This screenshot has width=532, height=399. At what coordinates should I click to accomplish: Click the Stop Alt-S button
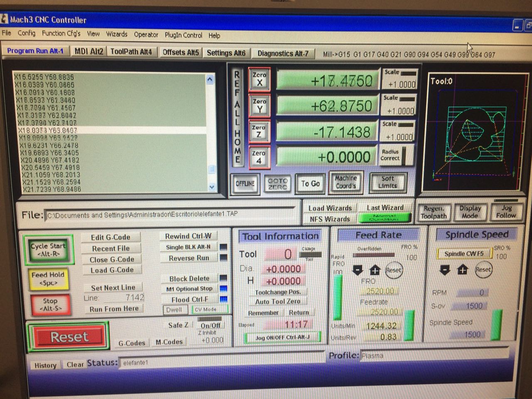tap(50, 305)
